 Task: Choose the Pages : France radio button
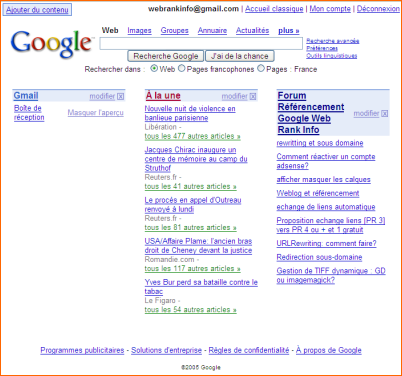(x=261, y=68)
